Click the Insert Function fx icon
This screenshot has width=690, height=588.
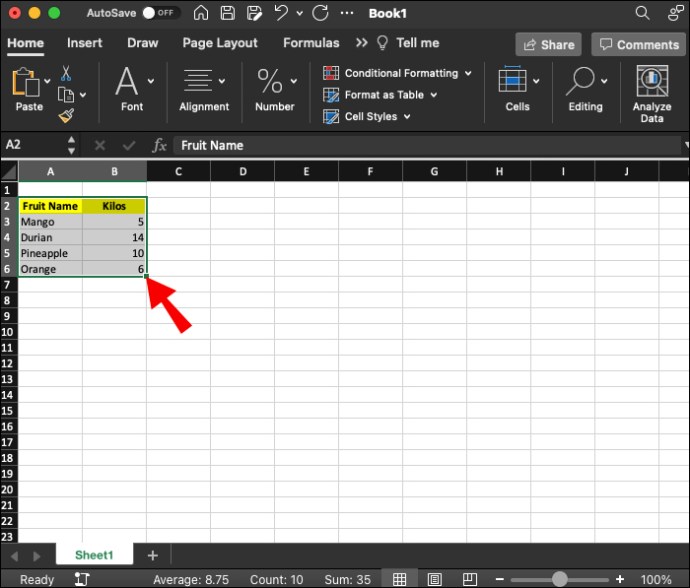coord(159,145)
